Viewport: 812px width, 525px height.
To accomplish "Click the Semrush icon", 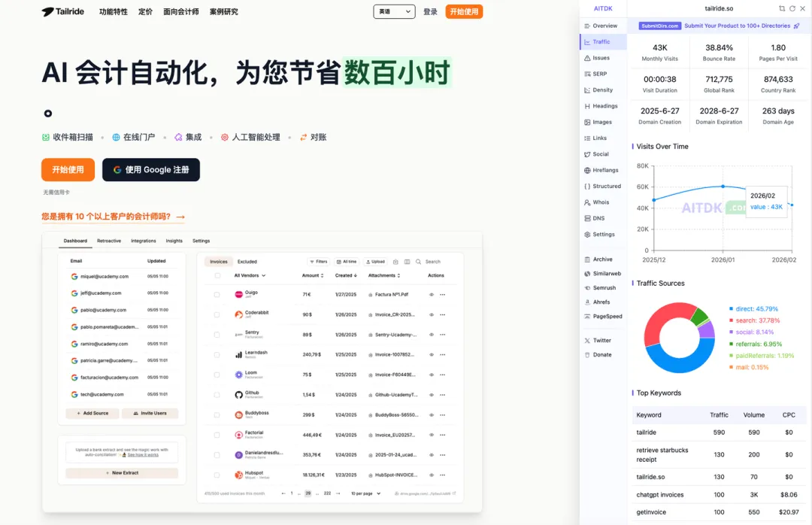I will coord(587,287).
